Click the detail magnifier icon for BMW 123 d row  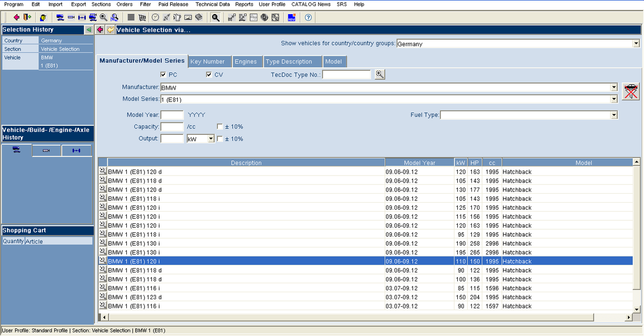coord(103,297)
